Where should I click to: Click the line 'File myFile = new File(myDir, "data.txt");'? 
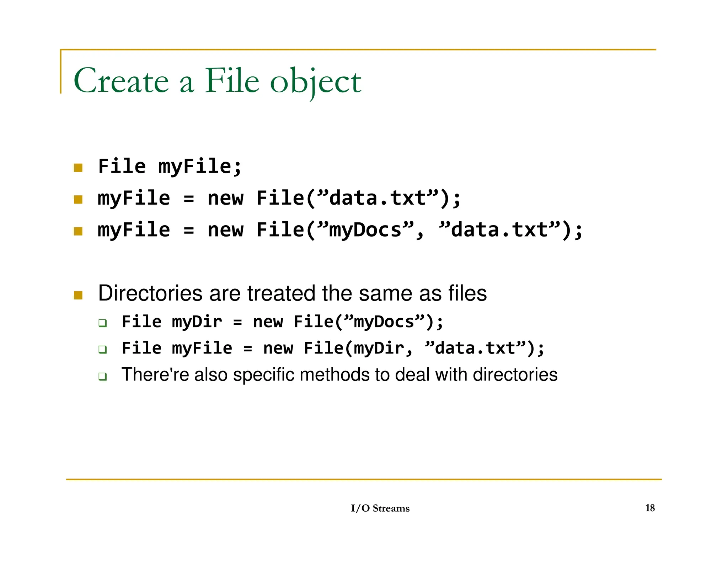click(x=333, y=348)
